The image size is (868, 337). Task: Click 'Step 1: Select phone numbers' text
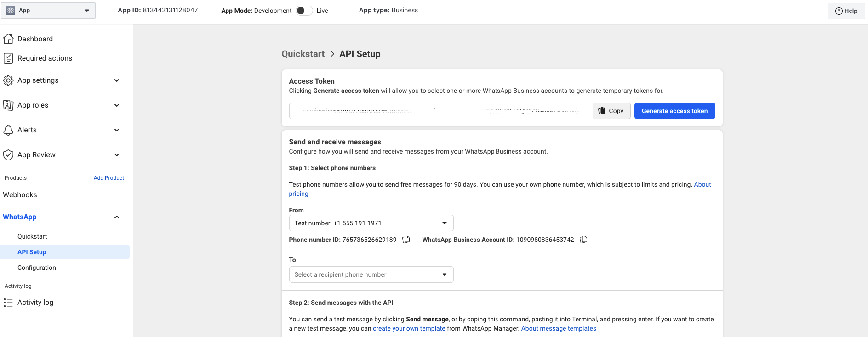point(332,168)
